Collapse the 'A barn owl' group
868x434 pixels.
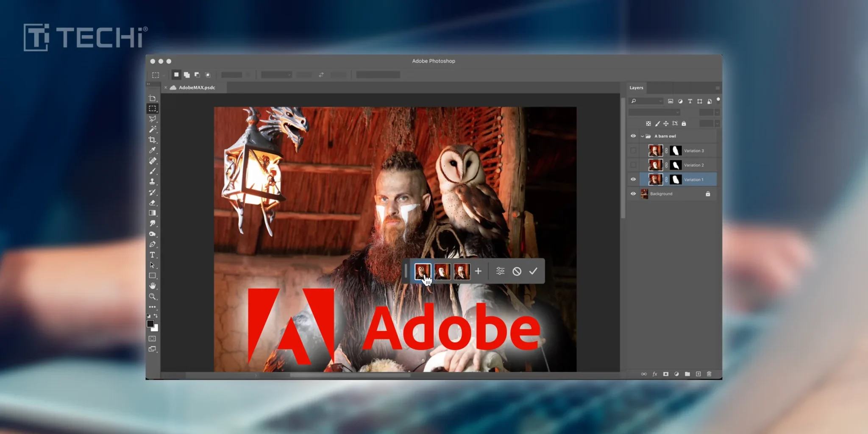(x=642, y=136)
